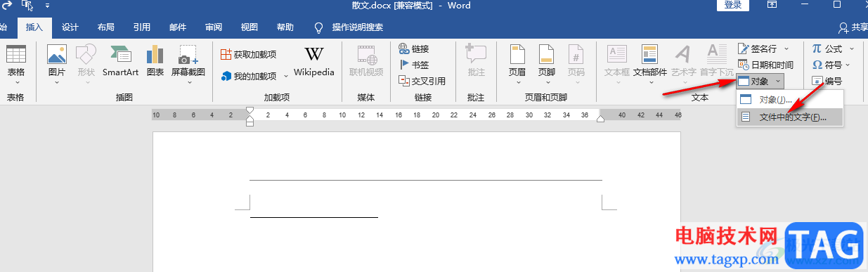The width and height of the screenshot is (868, 272).
Task: Insert Number (编号) option
Action: (827, 81)
